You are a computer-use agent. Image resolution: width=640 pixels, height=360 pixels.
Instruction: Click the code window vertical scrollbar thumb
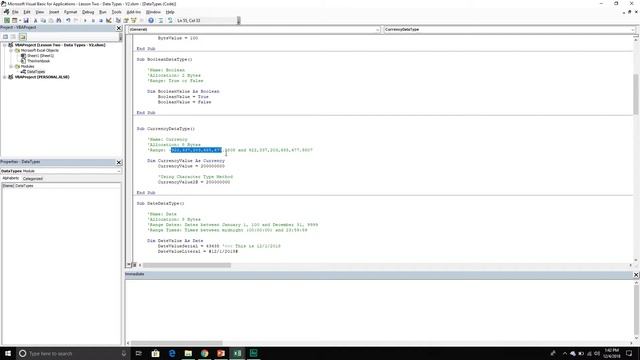tap(636, 94)
